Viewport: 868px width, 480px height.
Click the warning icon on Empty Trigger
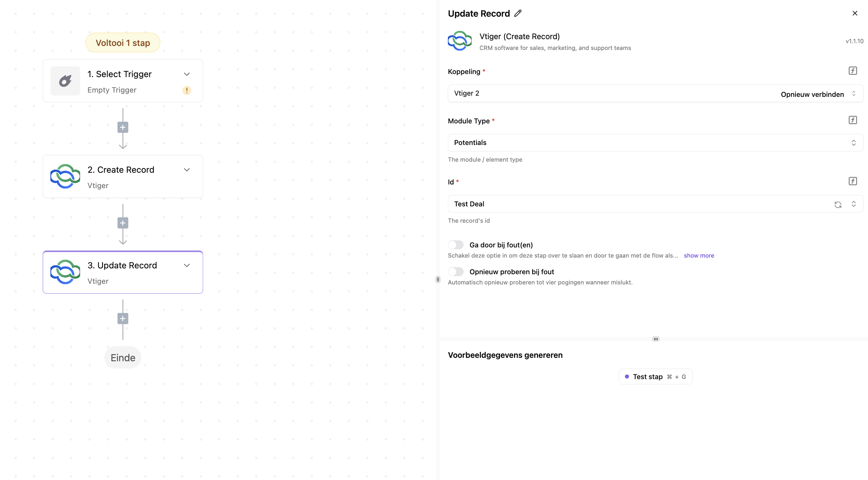(x=187, y=90)
